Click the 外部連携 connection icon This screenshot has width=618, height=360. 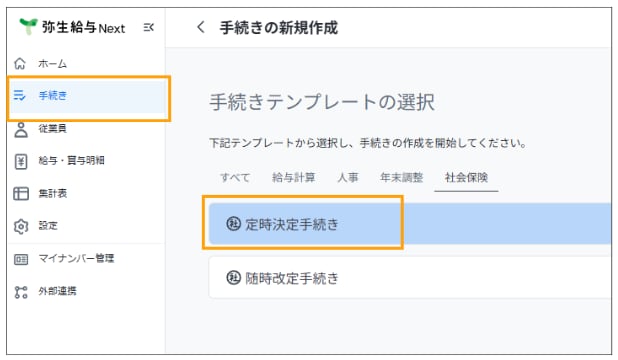[x=21, y=292]
